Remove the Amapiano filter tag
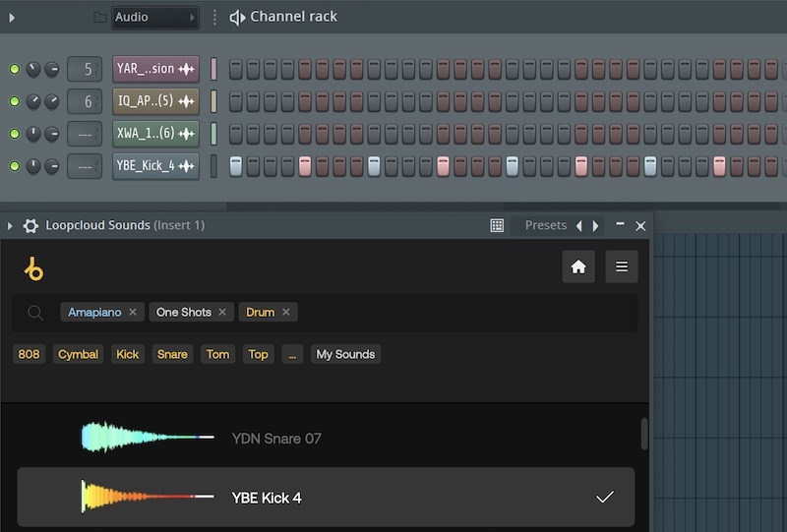 click(x=133, y=312)
